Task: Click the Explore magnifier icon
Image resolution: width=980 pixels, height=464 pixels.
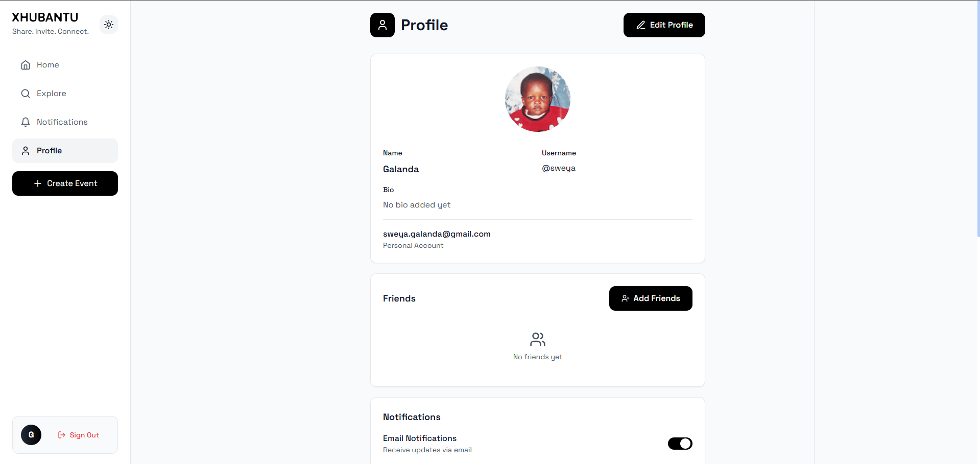Action: pyautogui.click(x=26, y=94)
